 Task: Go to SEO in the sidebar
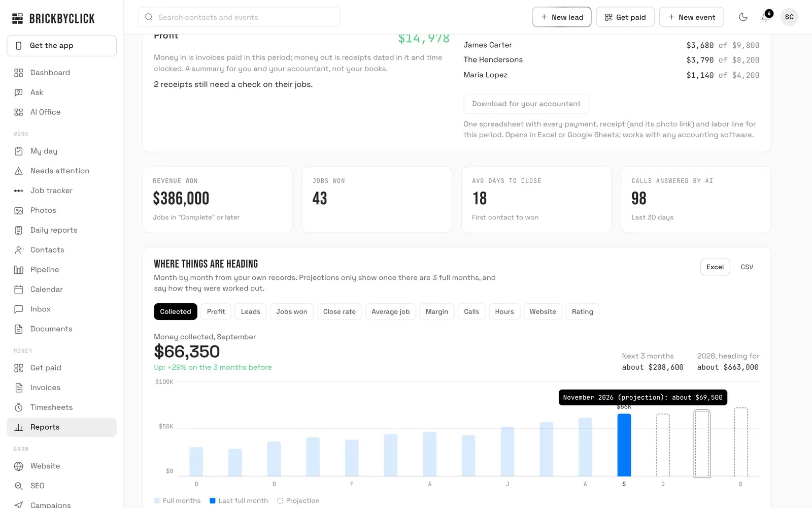click(x=62, y=486)
